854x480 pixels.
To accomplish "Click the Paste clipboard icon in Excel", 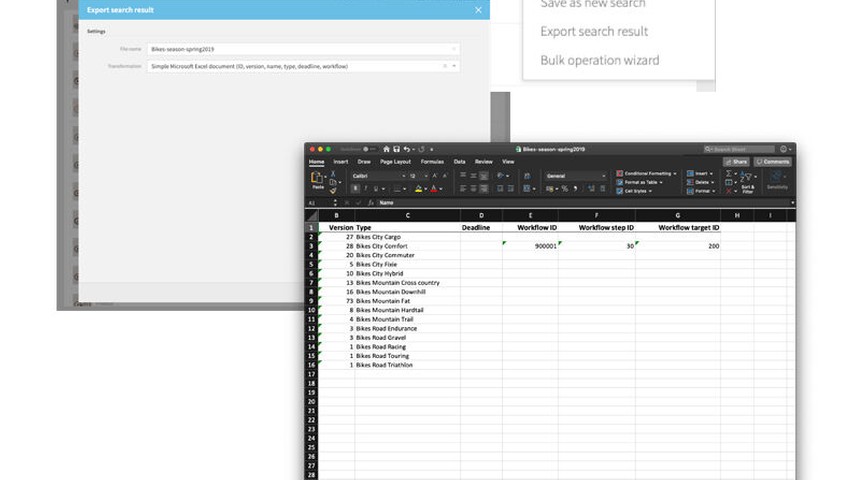I will tap(316, 178).
